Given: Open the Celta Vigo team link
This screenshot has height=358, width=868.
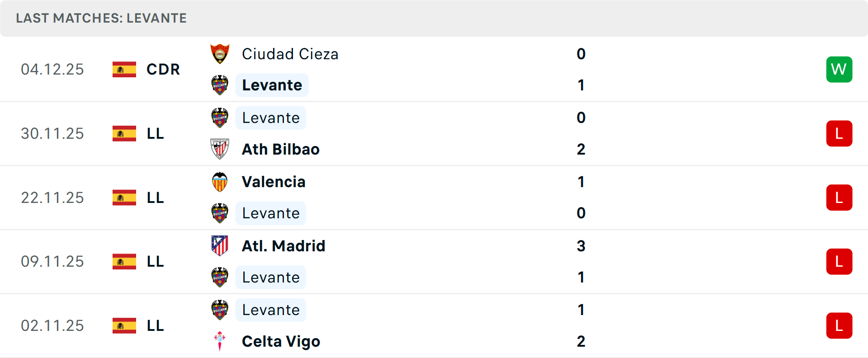Looking at the screenshot, I should (x=281, y=342).
